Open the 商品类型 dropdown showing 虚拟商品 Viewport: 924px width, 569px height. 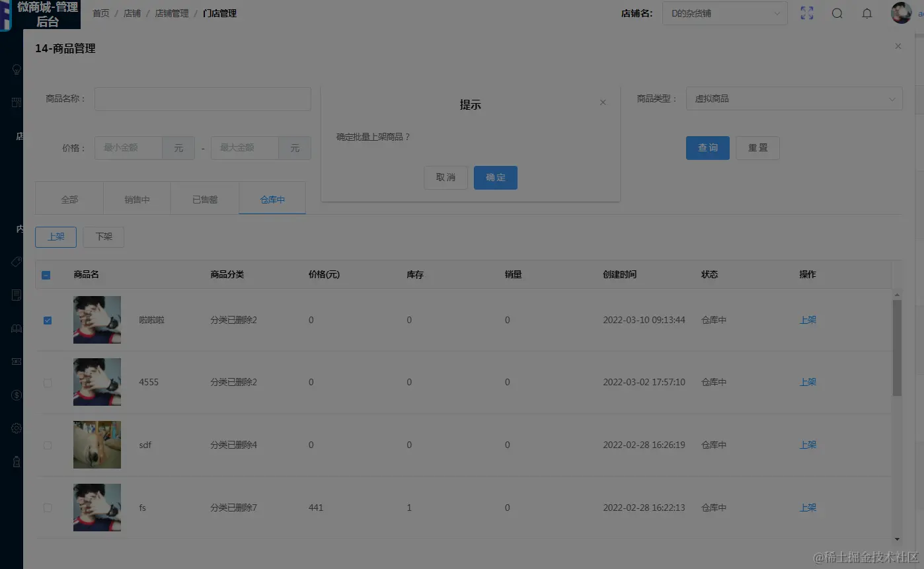click(x=794, y=98)
